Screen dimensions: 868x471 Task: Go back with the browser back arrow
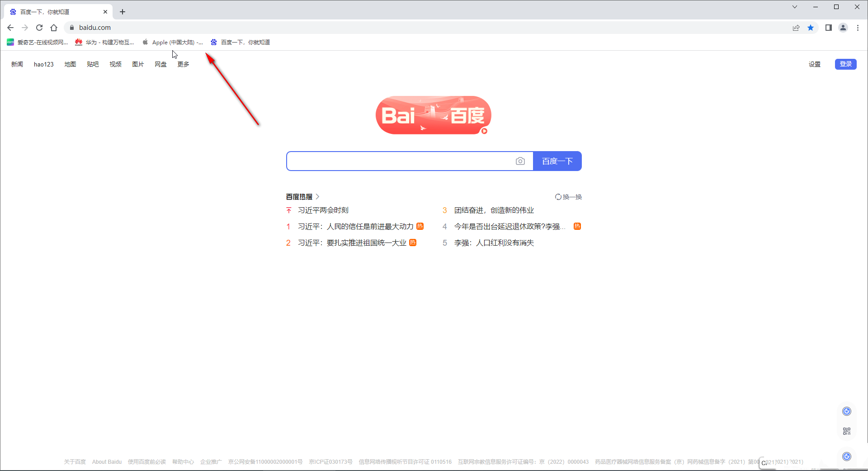(x=10, y=28)
